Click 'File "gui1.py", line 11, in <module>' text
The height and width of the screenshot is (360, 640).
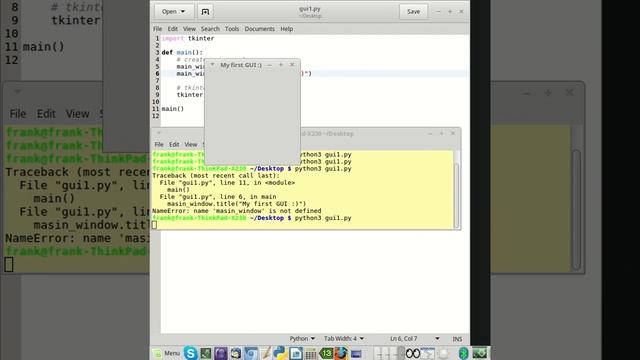tap(227, 182)
